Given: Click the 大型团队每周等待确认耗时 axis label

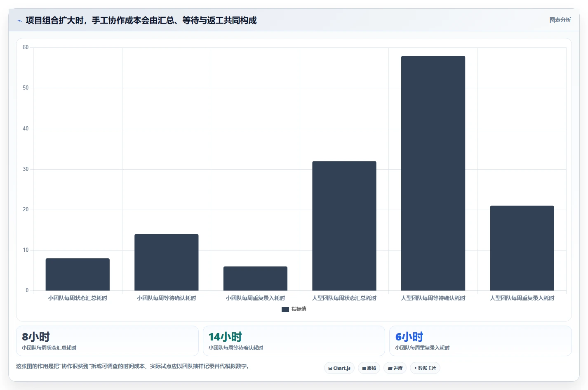Looking at the screenshot, I should tap(433, 298).
